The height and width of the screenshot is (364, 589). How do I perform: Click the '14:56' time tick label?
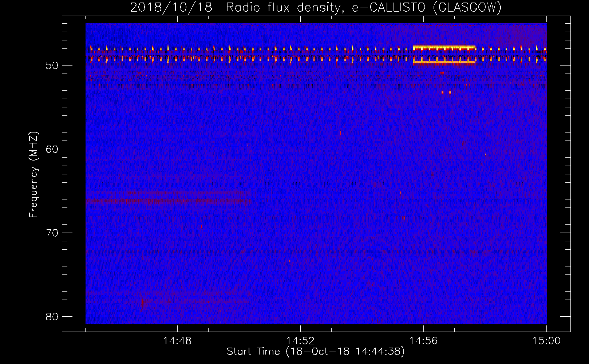423,341
